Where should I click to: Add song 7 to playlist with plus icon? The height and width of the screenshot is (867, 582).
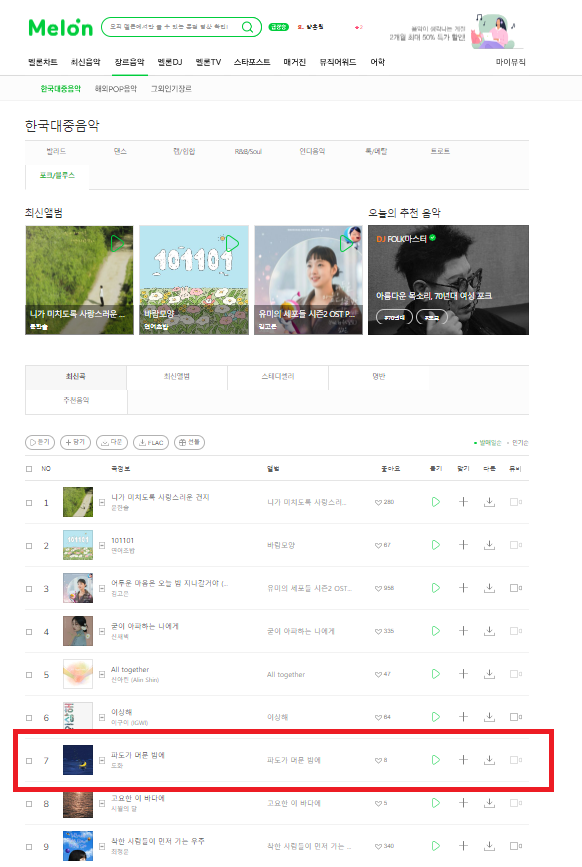(463, 760)
